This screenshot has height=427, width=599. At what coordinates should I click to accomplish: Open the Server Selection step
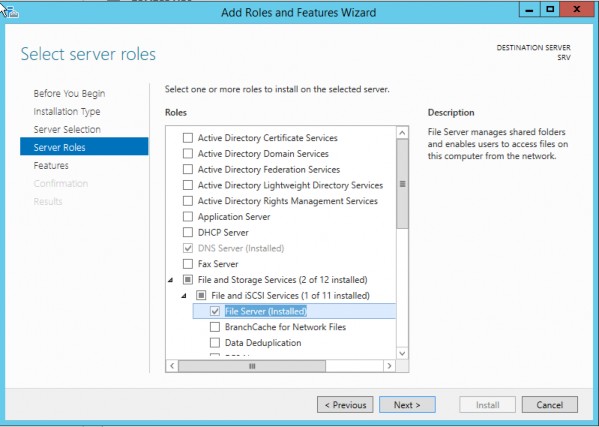point(67,129)
